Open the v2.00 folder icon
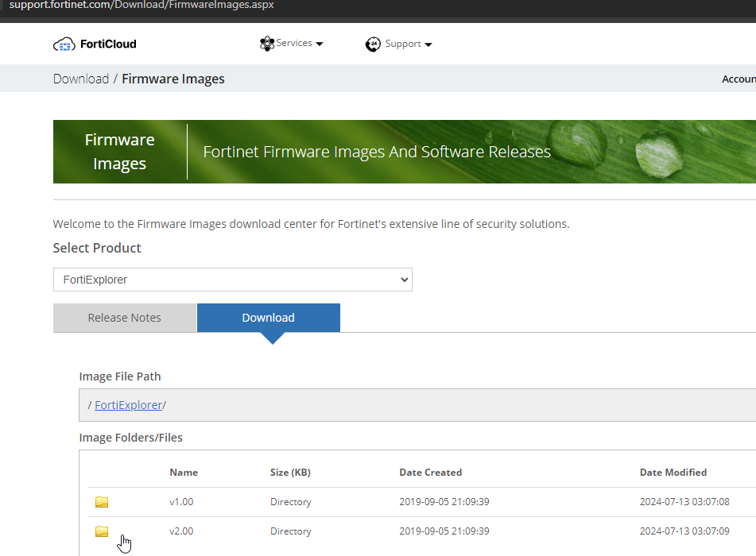756x556 pixels. tap(102, 531)
